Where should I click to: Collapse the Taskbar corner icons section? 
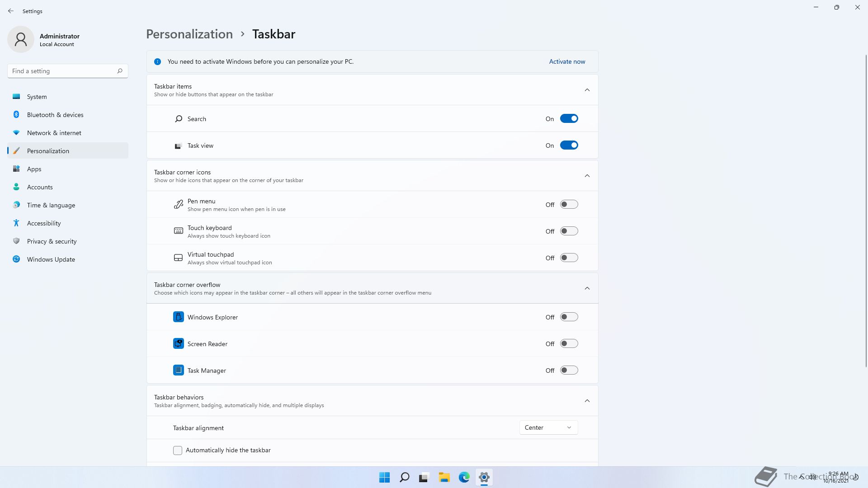tap(587, 176)
